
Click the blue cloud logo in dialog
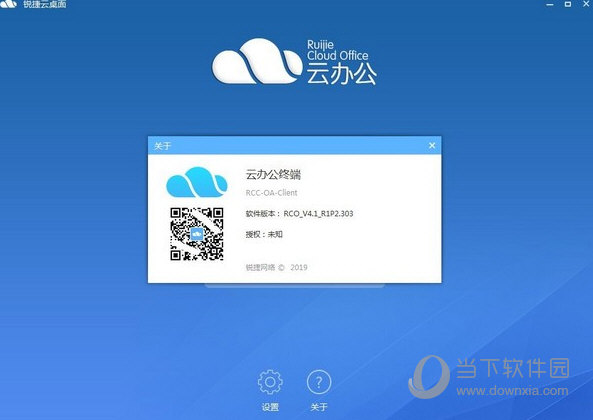tap(197, 182)
